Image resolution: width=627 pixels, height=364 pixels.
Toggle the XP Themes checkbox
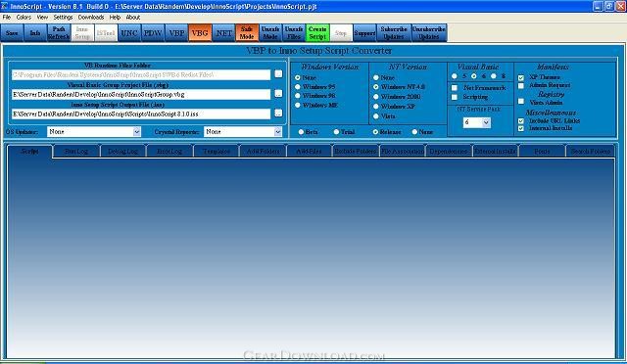(521, 77)
